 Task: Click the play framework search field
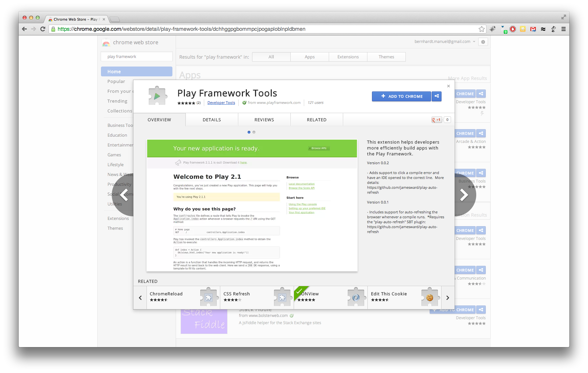click(137, 57)
